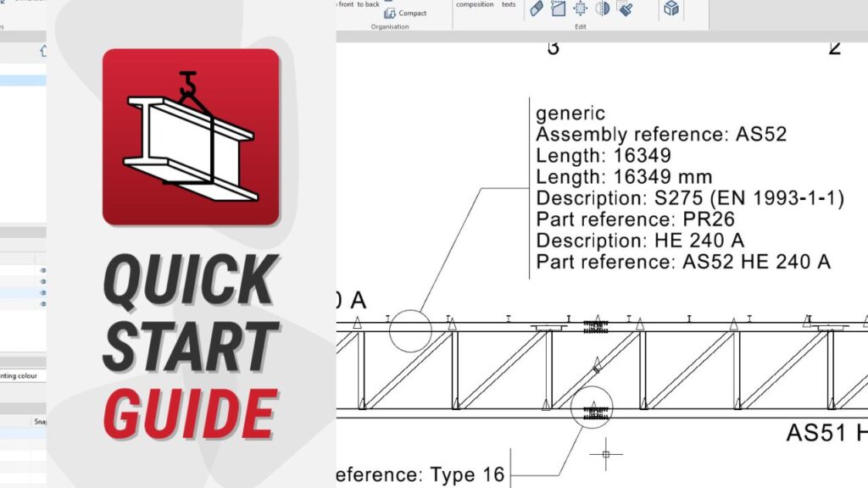The image size is (868, 488).
Task: Click the circled detail on the bottom chord
Action: pyautogui.click(x=592, y=408)
